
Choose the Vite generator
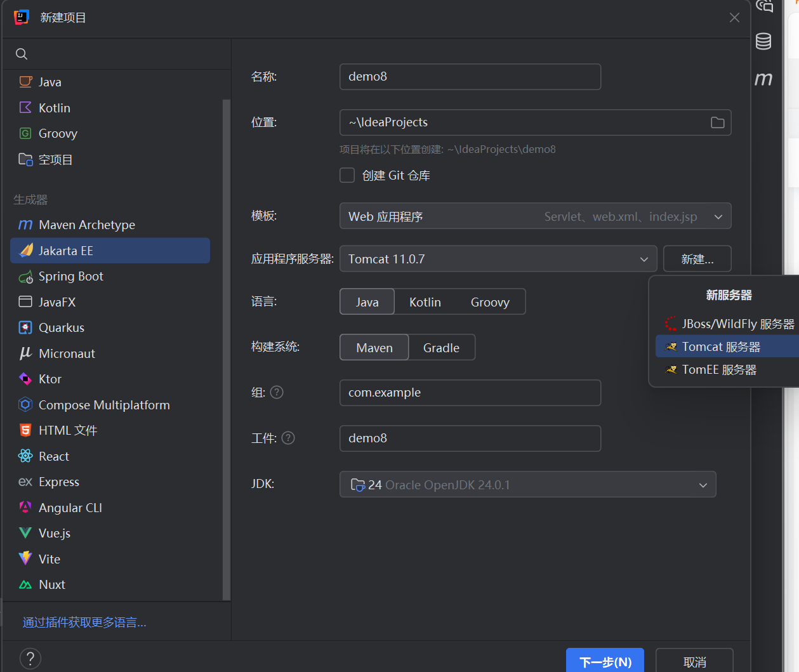[x=110, y=559]
